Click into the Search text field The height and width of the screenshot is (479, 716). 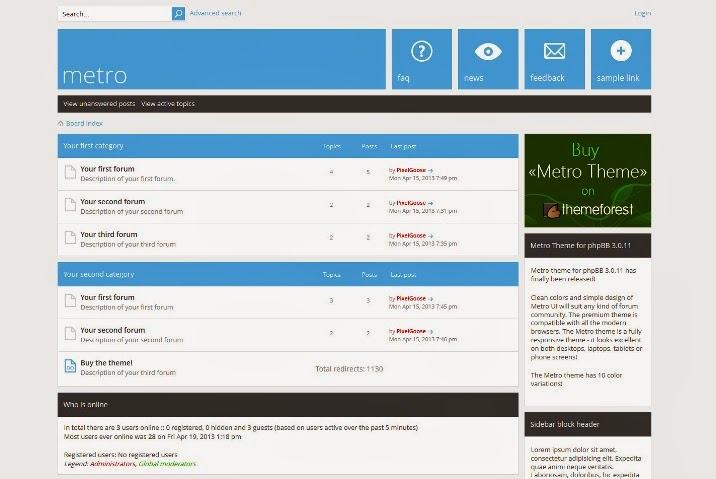[115, 14]
